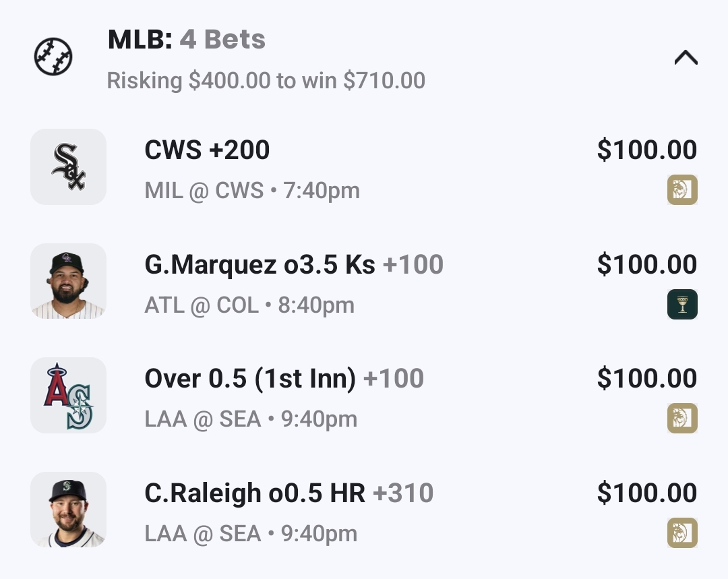Click $100.00 amount on Raleigh bet
The image size is (728, 579).
point(646,493)
